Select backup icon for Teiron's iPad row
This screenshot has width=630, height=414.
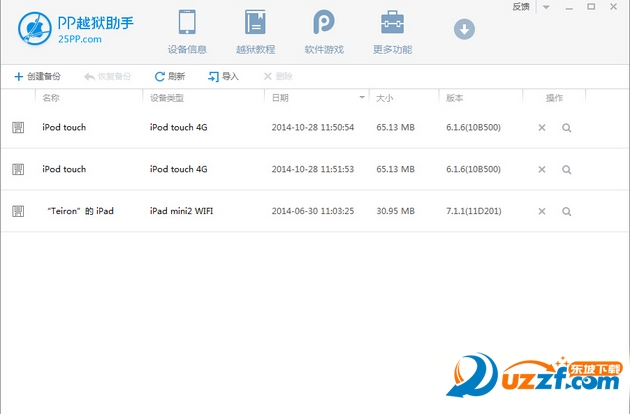(18, 211)
